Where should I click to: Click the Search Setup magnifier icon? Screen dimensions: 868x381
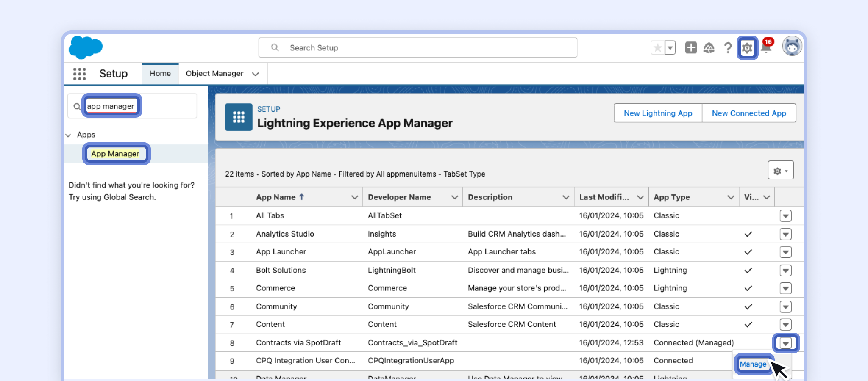click(x=275, y=47)
